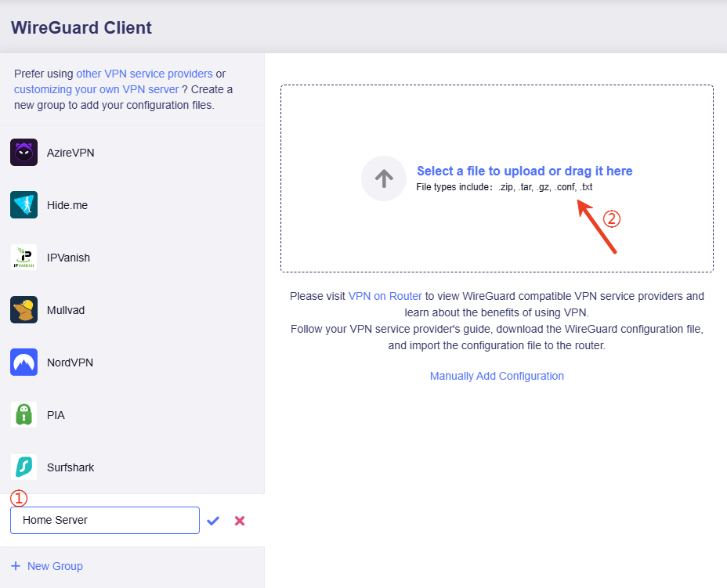Screen dimensions: 727x588
Task: Confirm group name with blue checkmark
Action: 213,521
